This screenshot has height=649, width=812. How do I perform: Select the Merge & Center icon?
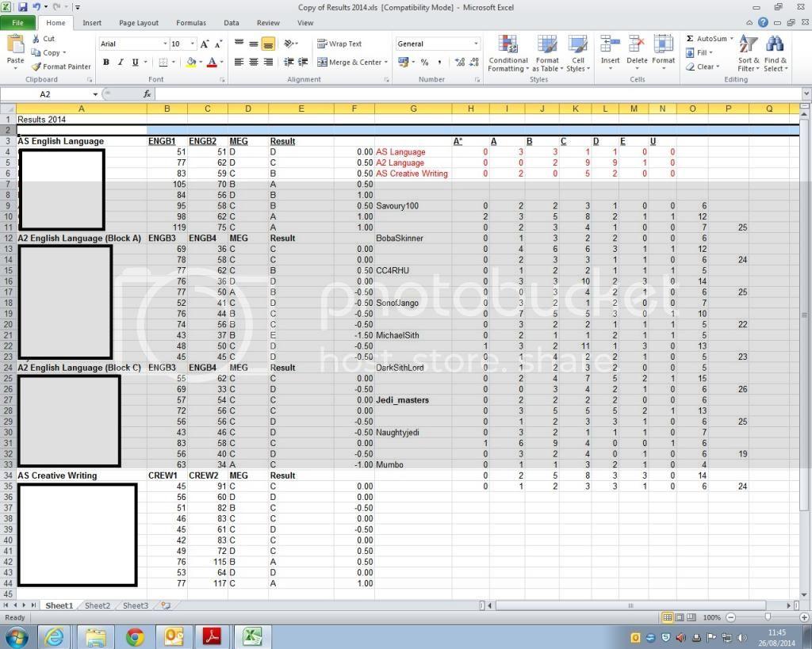tap(349, 62)
